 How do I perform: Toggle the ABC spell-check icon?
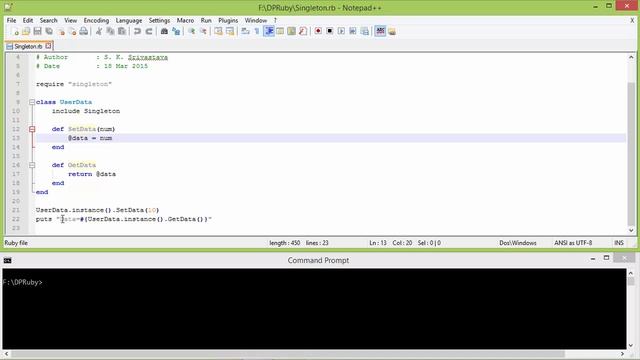coord(380,31)
